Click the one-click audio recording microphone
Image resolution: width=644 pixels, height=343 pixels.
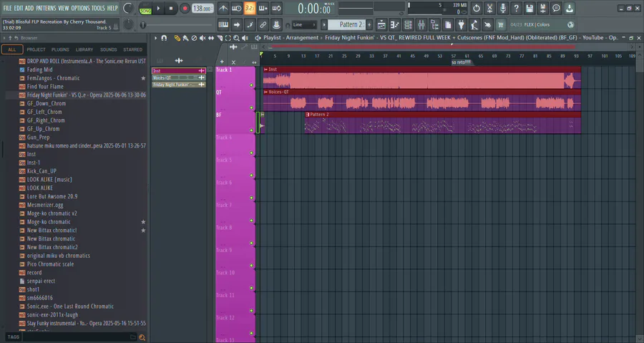coord(503,8)
